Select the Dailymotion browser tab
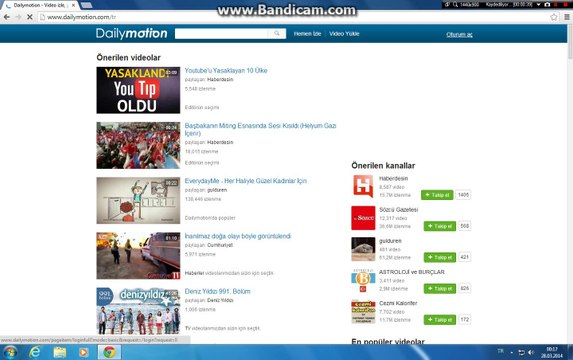 click(40, 5)
